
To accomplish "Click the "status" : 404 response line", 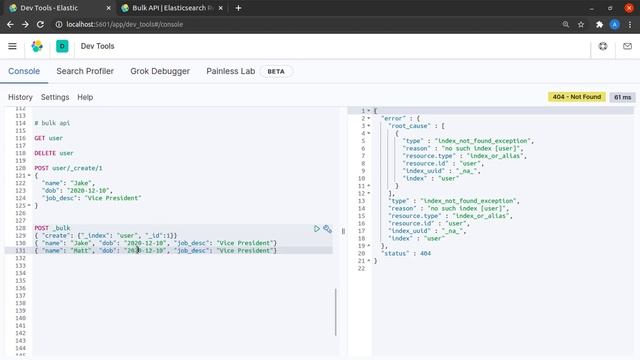I will point(406,253).
